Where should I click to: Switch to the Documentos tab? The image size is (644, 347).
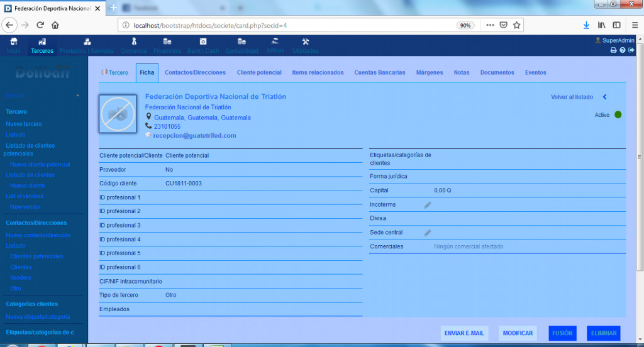(497, 72)
